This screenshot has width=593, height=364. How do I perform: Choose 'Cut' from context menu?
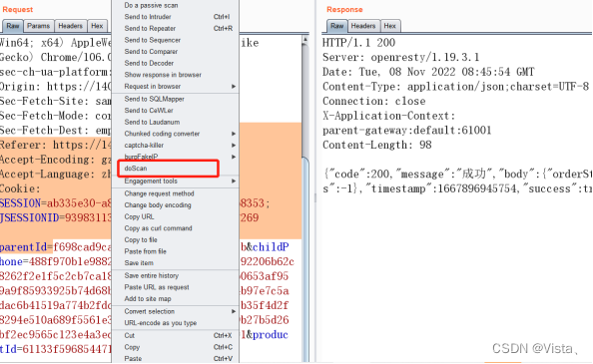[x=176, y=336]
